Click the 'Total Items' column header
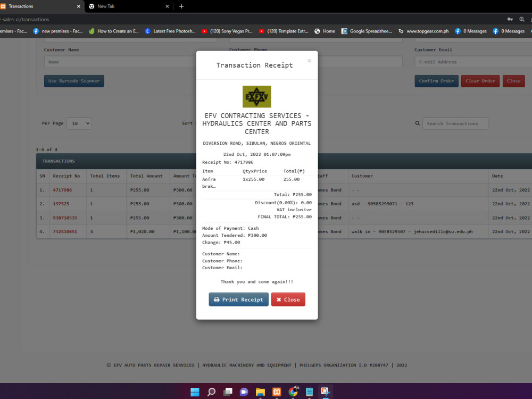This screenshot has height=399, width=532. (x=105, y=176)
